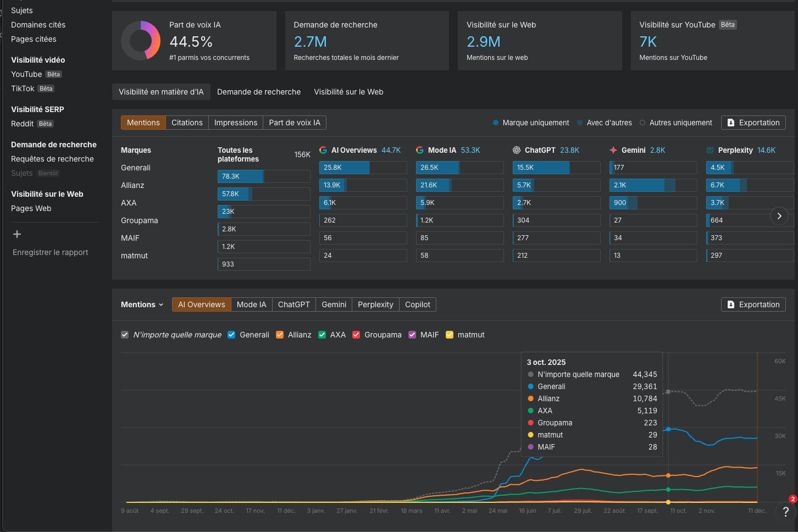This screenshot has height=532, width=798.
Task: Toggle the Groupama checkbox in chart legend
Action: (356, 335)
